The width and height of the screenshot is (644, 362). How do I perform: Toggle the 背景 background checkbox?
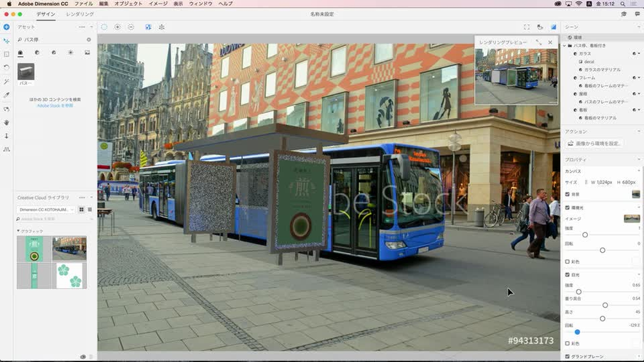coord(567,194)
